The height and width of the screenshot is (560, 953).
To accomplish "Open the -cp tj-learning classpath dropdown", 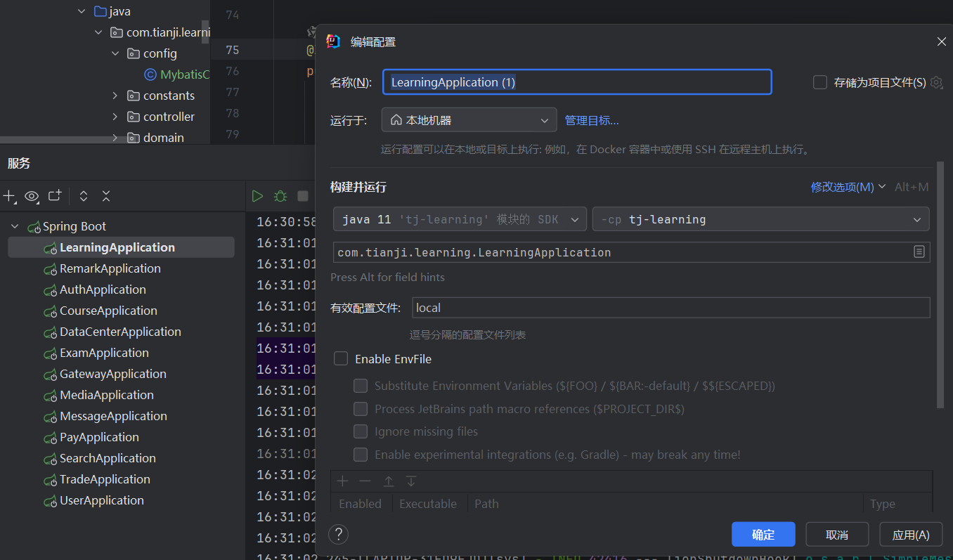I will coord(761,219).
